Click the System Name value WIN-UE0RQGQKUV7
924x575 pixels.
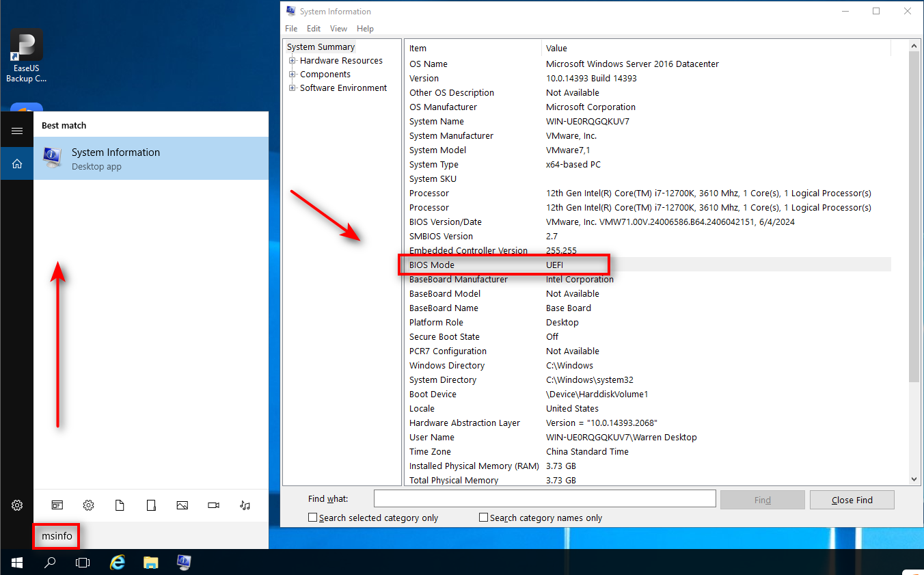point(588,121)
